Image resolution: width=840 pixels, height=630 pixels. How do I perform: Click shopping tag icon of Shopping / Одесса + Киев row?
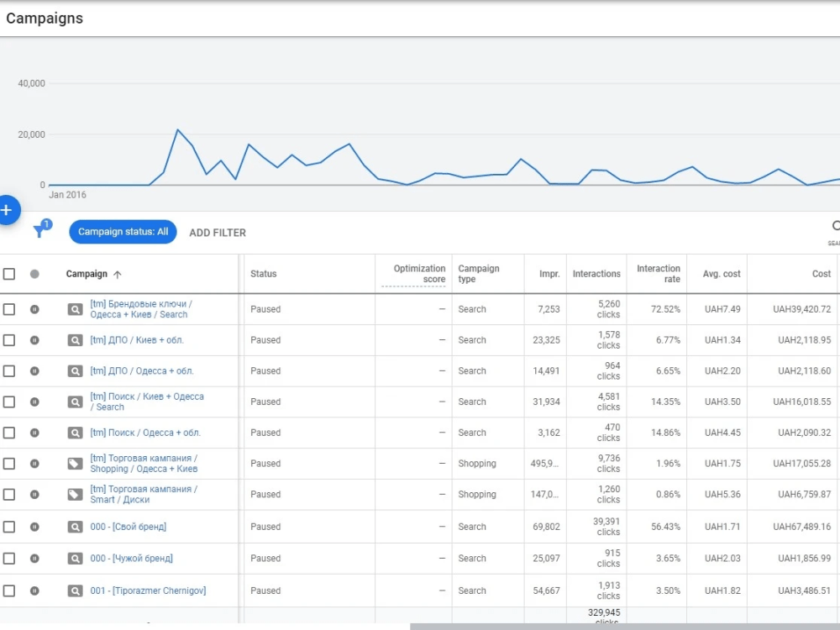click(x=75, y=464)
